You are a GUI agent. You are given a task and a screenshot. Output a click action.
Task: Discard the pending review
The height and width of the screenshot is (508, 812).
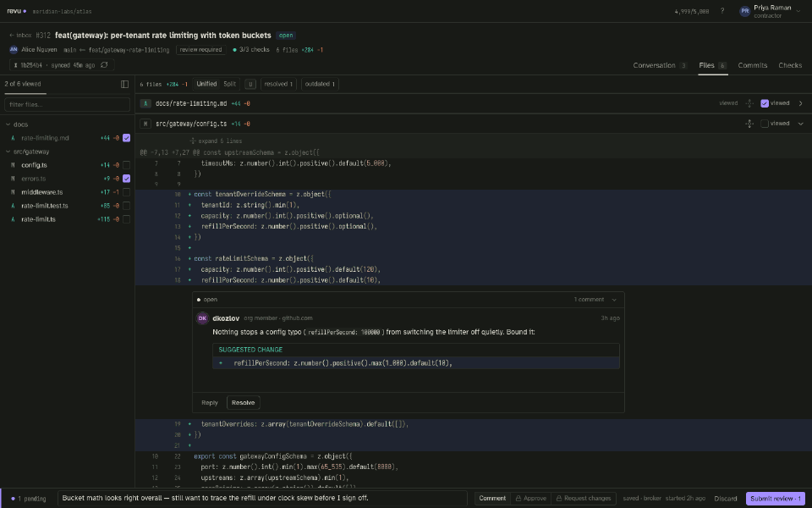(726, 499)
